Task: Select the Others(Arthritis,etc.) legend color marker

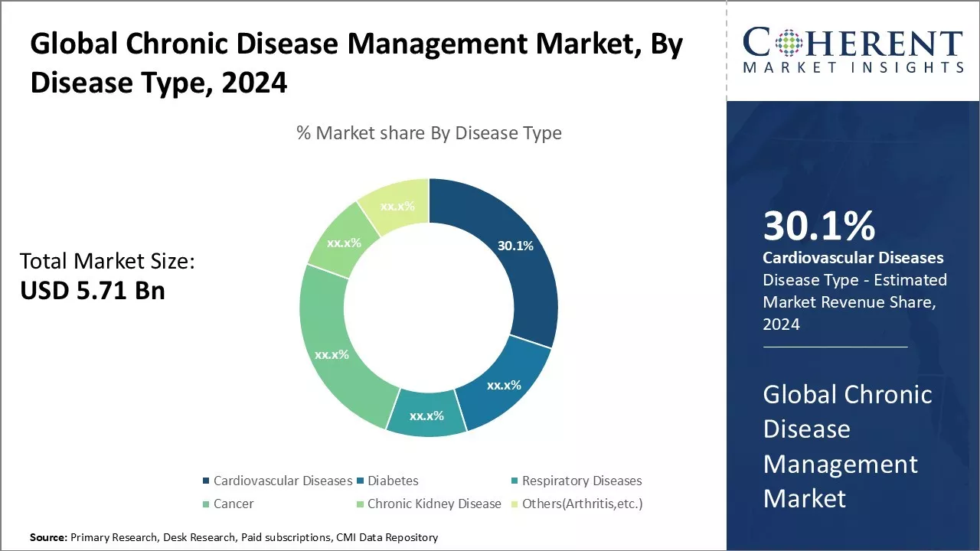Action: tap(514, 504)
